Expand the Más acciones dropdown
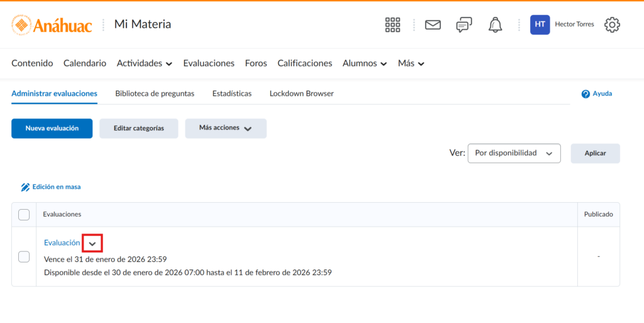The image size is (644, 323). click(x=225, y=128)
